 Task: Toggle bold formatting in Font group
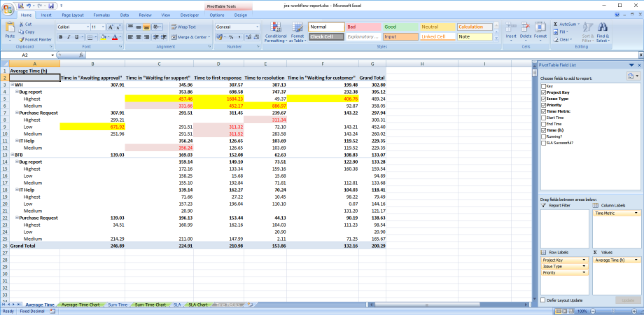coord(59,37)
